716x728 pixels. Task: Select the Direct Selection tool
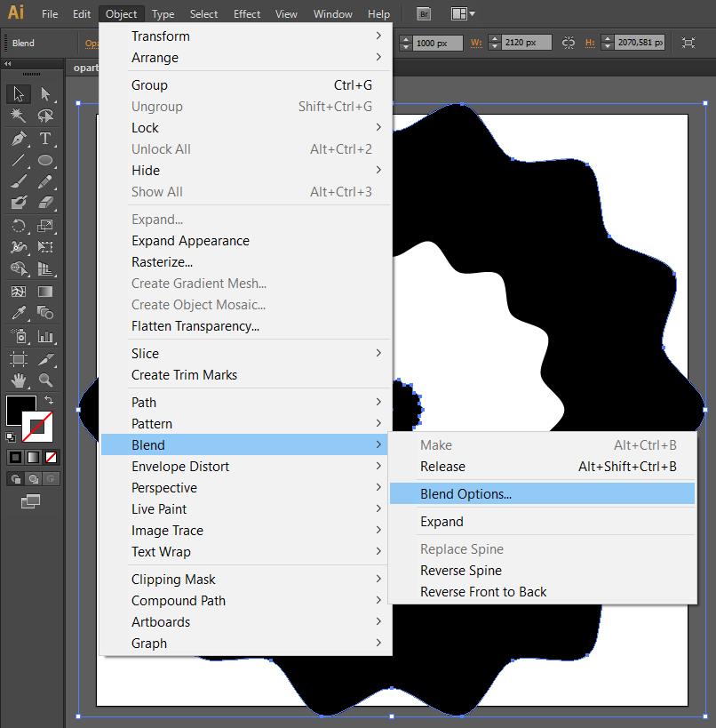click(45, 94)
